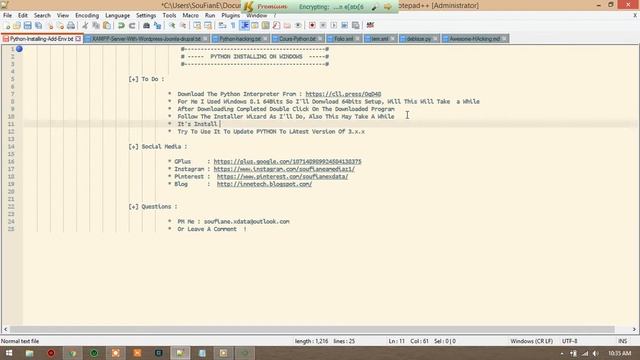Open the Settings menu

click(146, 15)
